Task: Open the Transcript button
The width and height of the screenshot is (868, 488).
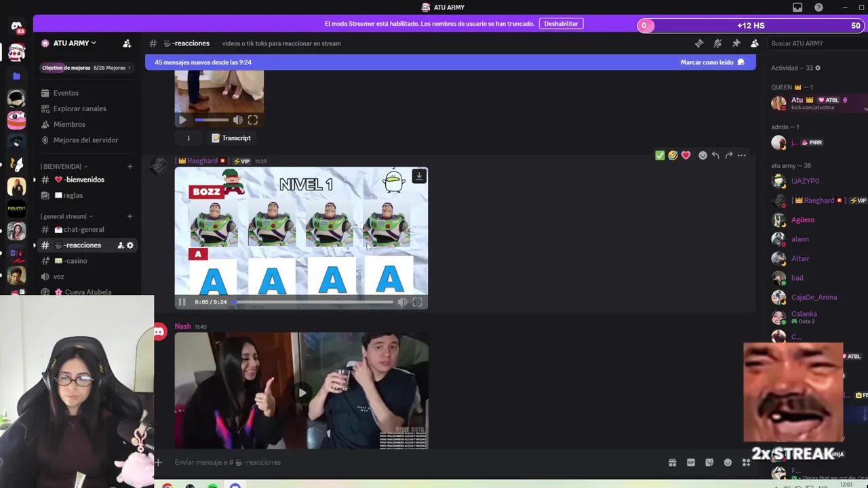Action: coord(231,138)
